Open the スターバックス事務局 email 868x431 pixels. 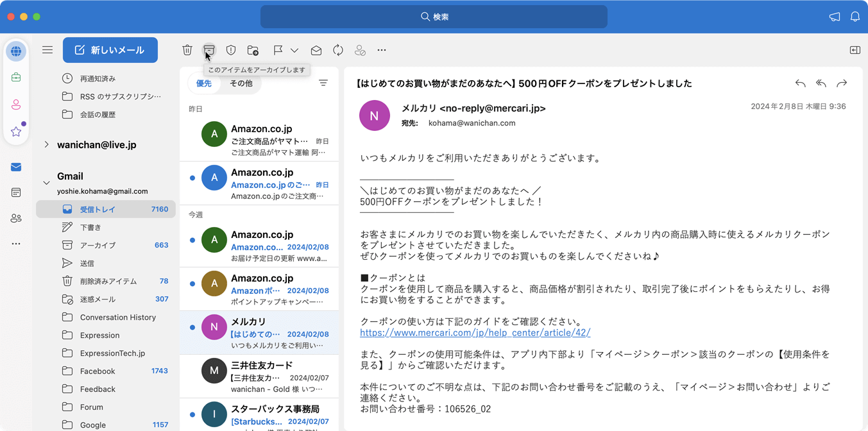[259, 415]
